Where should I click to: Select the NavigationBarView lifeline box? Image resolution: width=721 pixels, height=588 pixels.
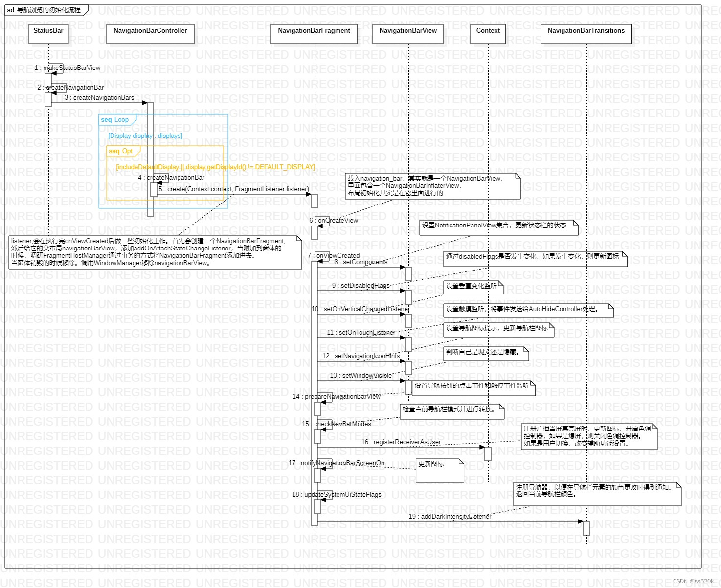pos(408,34)
